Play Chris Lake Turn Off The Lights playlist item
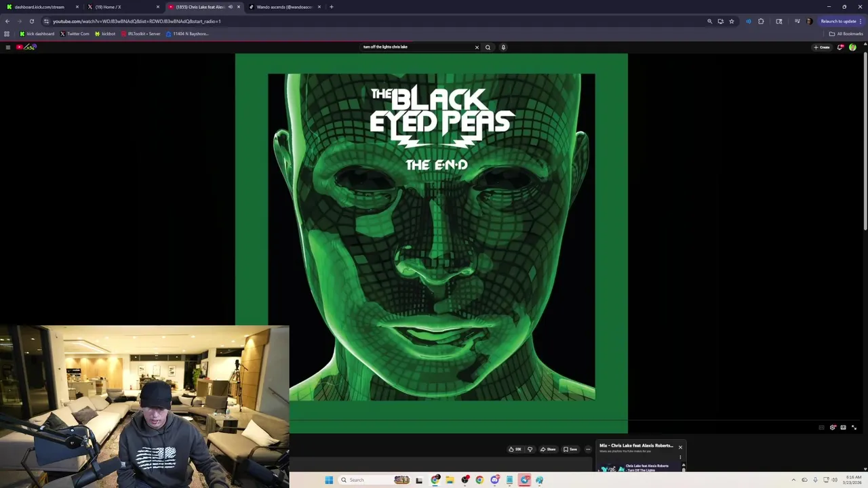Screen dimensions: 868x488 tap(640, 468)
